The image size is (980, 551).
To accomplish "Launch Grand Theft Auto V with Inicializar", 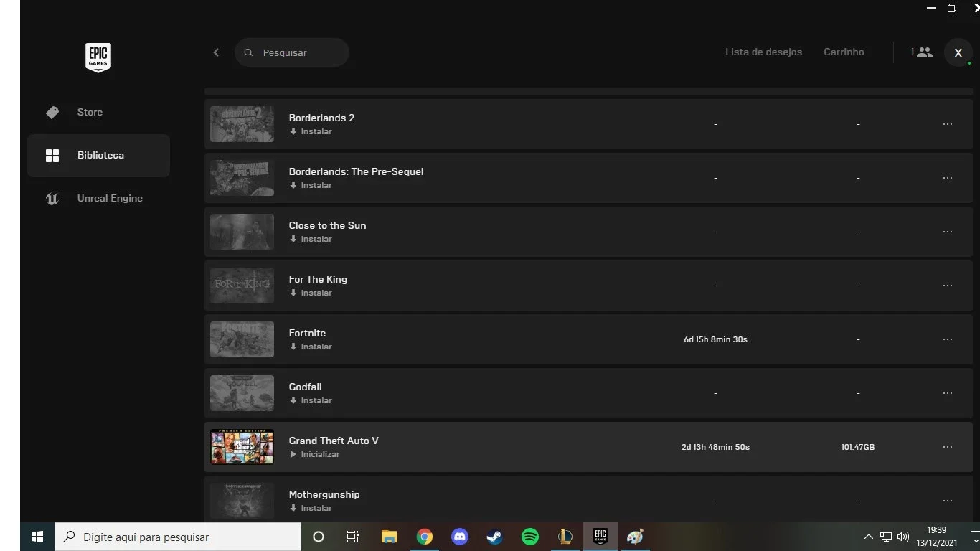I will pyautogui.click(x=314, y=454).
